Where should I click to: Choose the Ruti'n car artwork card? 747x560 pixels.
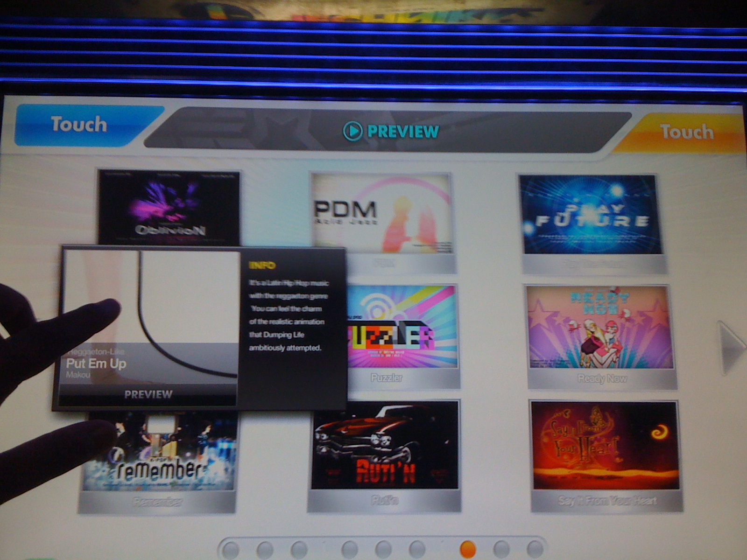pos(384,455)
